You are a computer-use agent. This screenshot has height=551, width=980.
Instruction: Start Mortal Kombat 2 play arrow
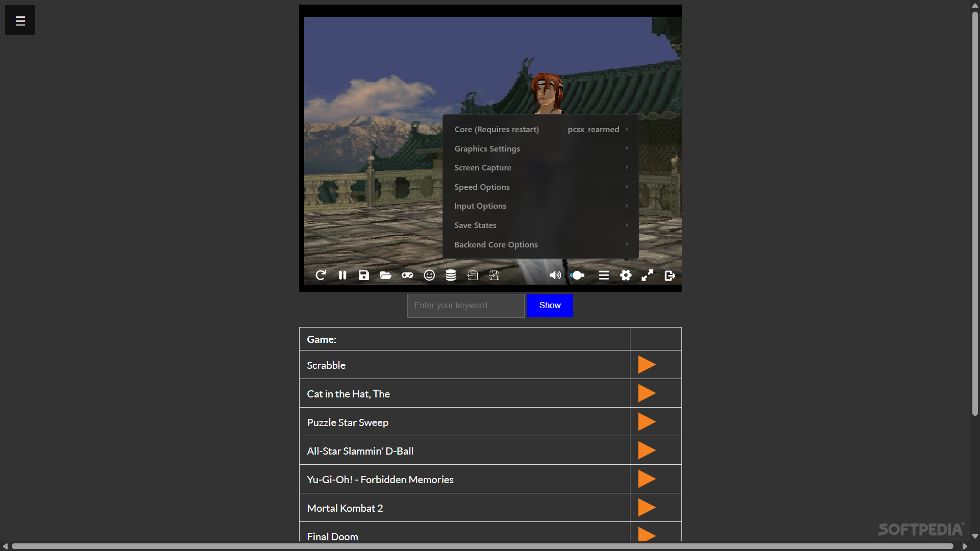[x=647, y=508]
